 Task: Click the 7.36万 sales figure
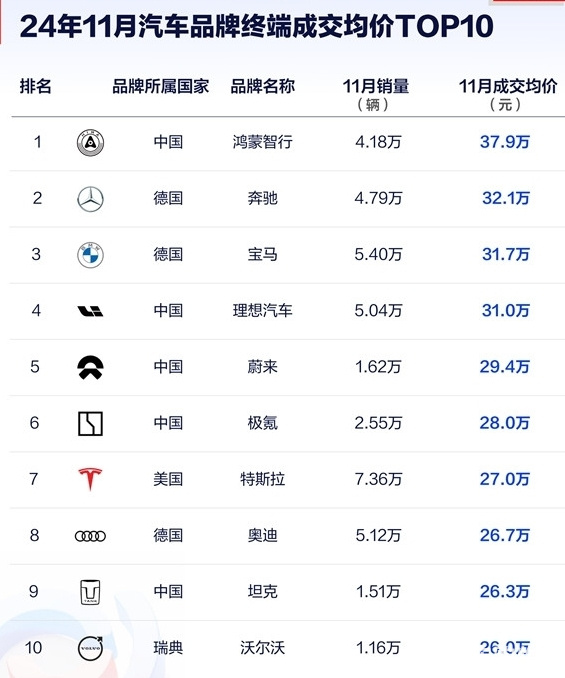(378, 479)
